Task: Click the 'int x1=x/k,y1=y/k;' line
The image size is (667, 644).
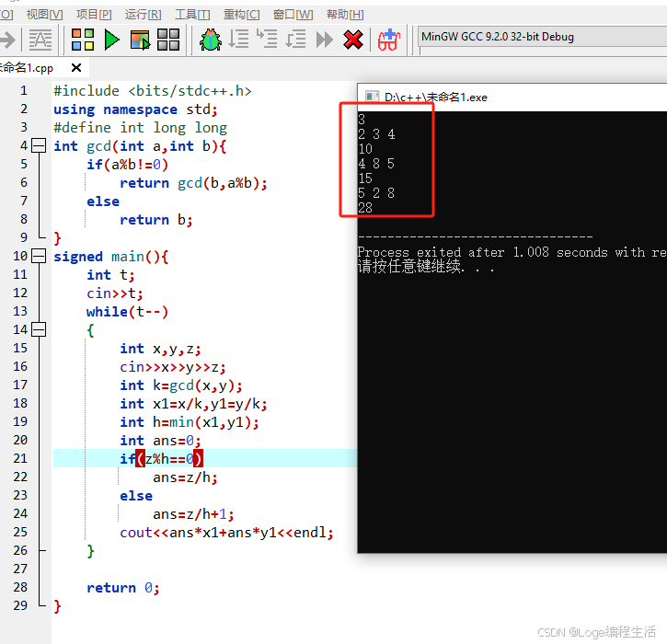Action: coord(193,404)
